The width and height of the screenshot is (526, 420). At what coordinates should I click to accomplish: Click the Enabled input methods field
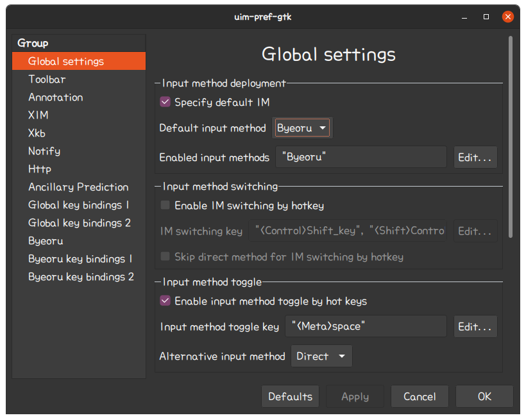361,157
